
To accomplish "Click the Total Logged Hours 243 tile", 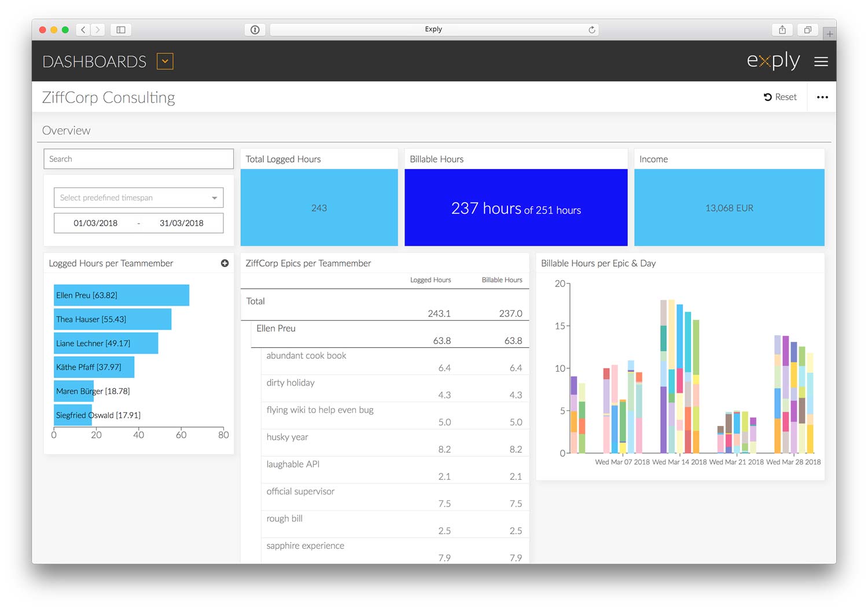I will [319, 208].
